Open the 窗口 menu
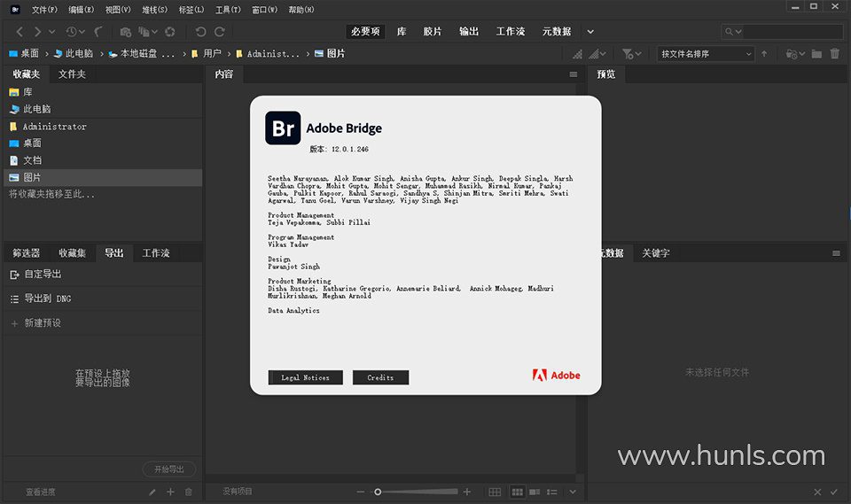This screenshot has width=851, height=504. click(265, 10)
